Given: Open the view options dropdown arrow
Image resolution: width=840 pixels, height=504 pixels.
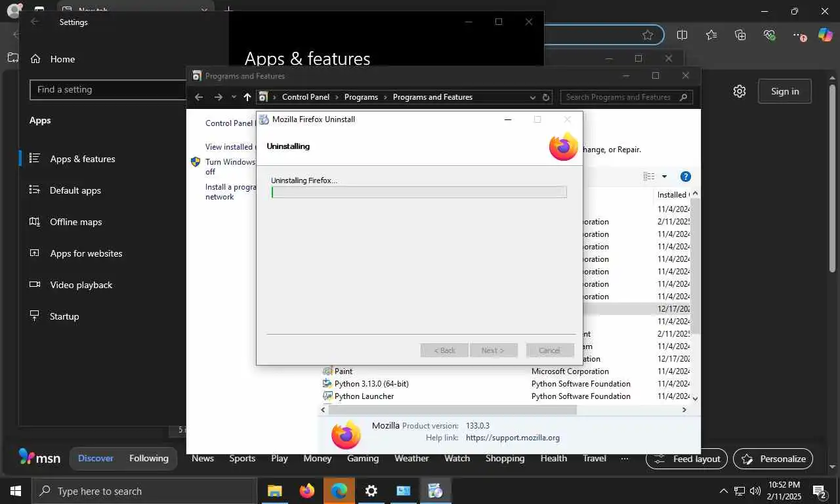Looking at the screenshot, I should [664, 177].
